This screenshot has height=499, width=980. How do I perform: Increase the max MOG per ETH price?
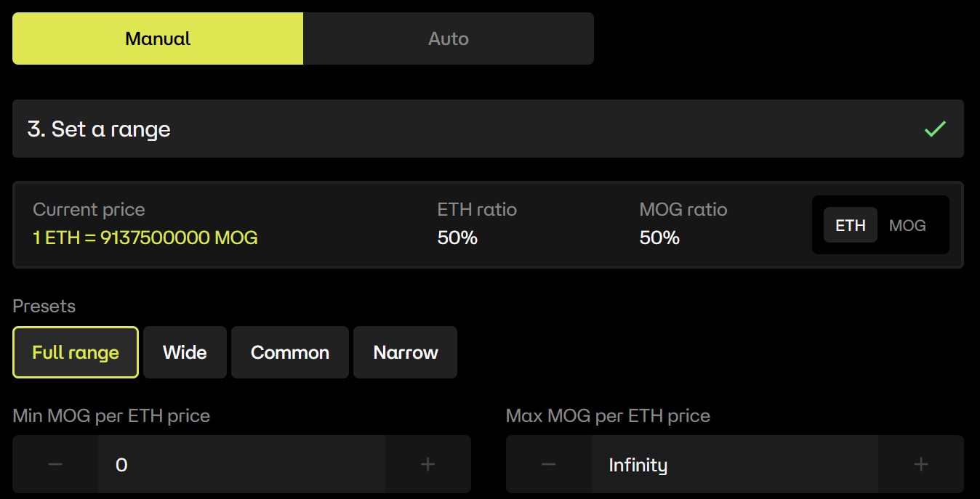point(920,464)
